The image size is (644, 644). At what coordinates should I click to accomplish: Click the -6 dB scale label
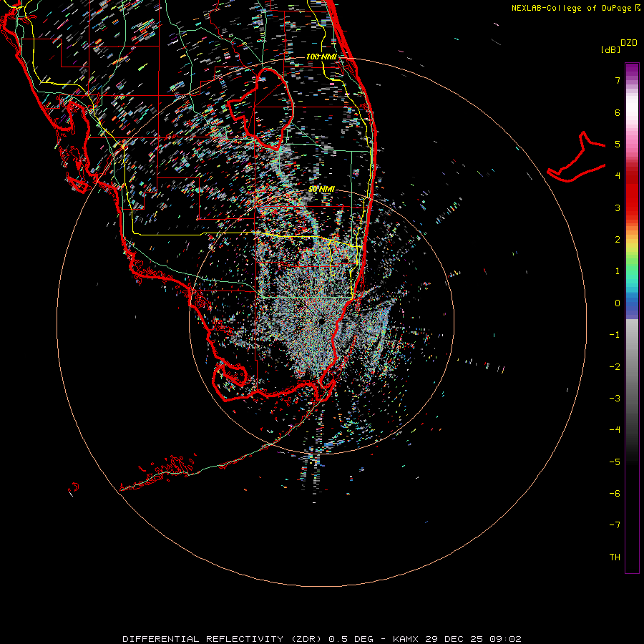(x=615, y=494)
